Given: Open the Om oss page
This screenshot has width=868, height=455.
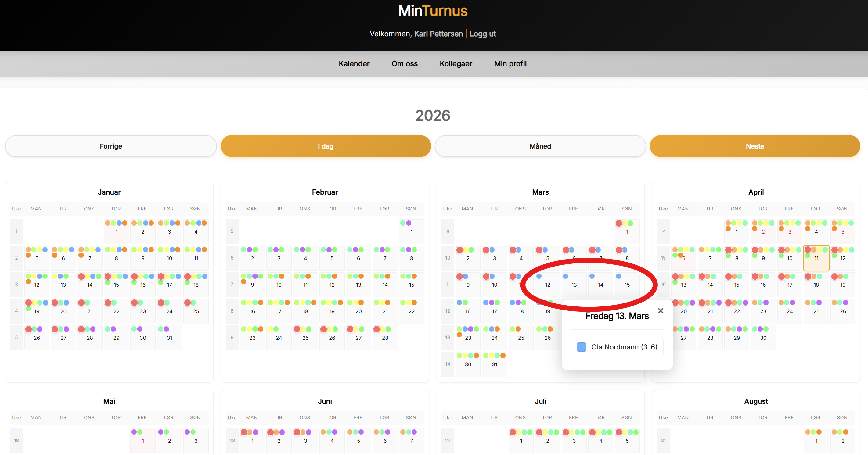Looking at the screenshot, I should pos(404,64).
